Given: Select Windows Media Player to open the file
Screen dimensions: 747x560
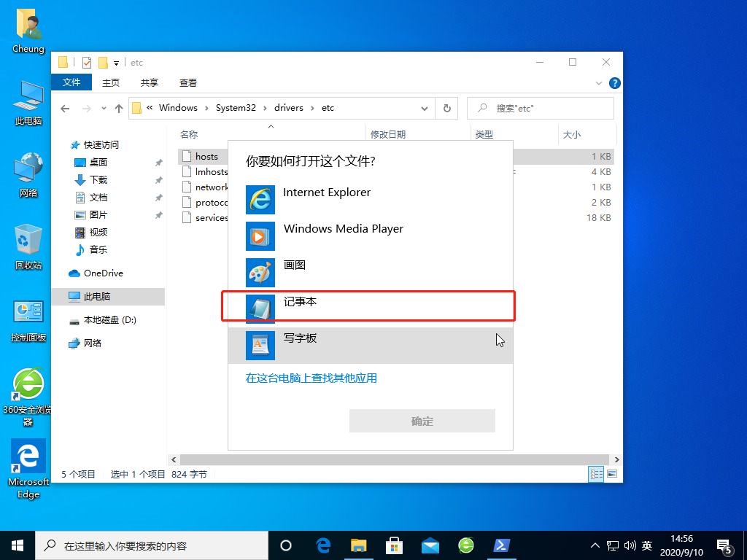Looking at the screenshot, I should coord(343,228).
